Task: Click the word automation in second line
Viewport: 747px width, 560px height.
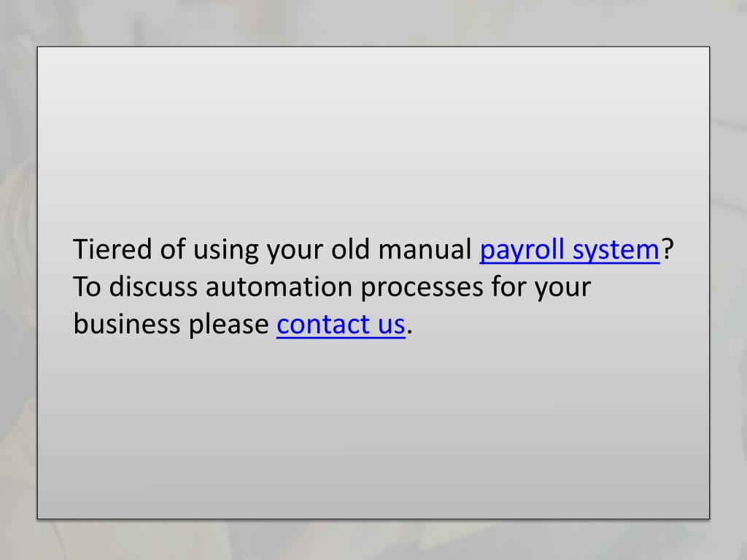Action: (279, 287)
